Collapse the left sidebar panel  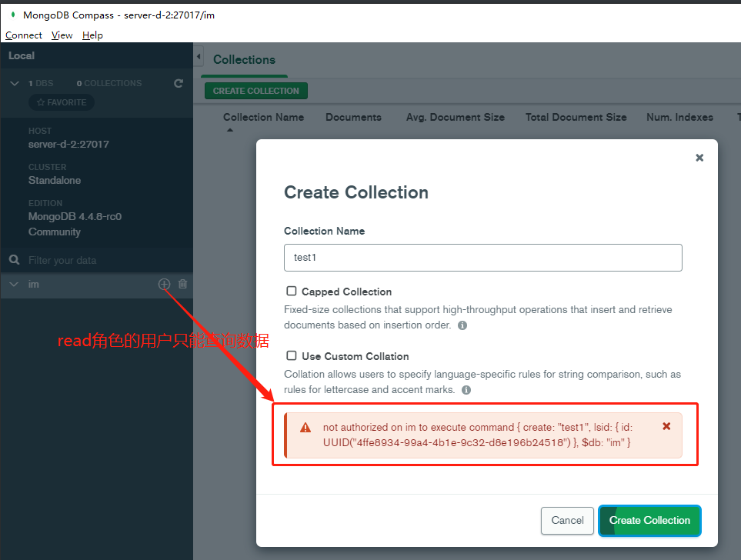point(198,55)
